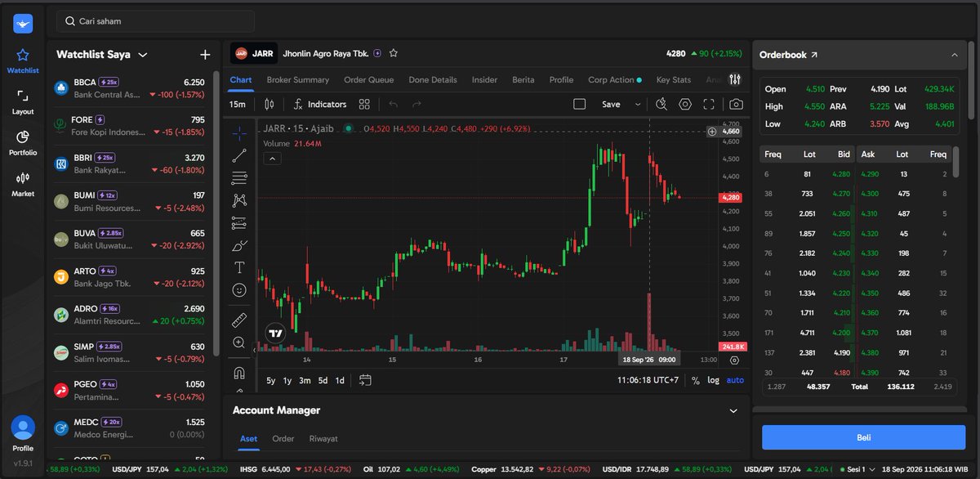Select the ruler measure tool
980x479 pixels.
click(239, 320)
